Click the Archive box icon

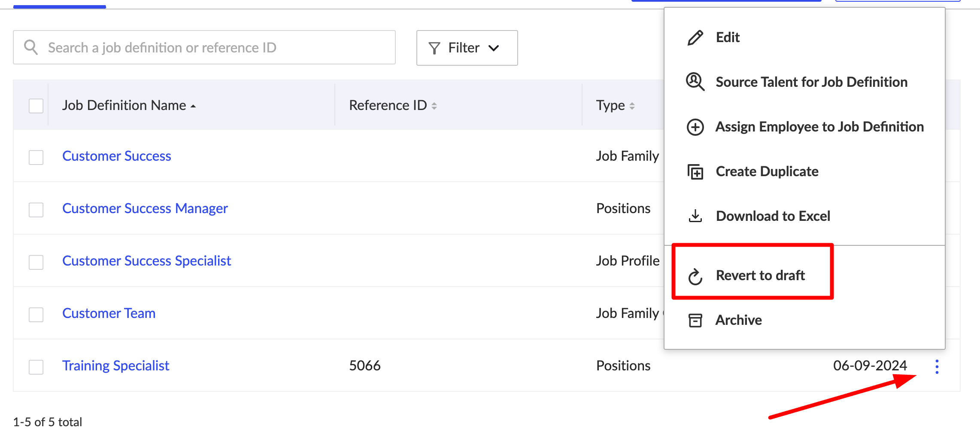pyautogui.click(x=695, y=321)
